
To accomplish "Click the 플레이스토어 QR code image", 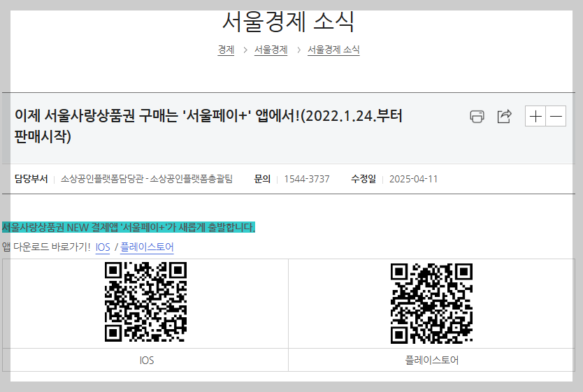I will pyautogui.click(x=431, y=303).
